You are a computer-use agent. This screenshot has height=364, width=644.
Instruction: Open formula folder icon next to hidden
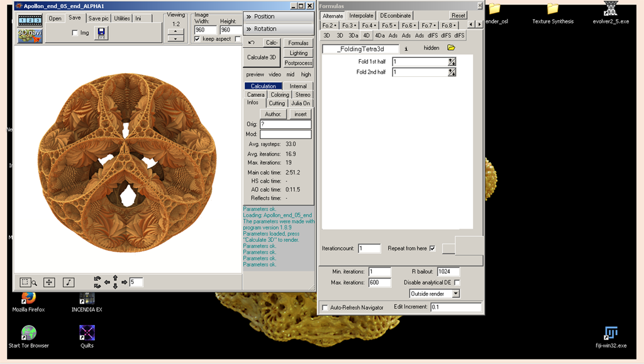451,48
